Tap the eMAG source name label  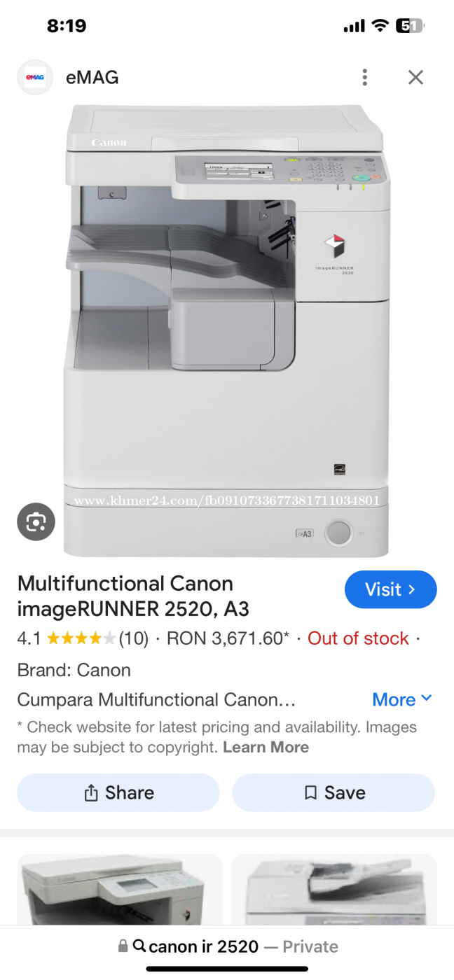point(92,78)
